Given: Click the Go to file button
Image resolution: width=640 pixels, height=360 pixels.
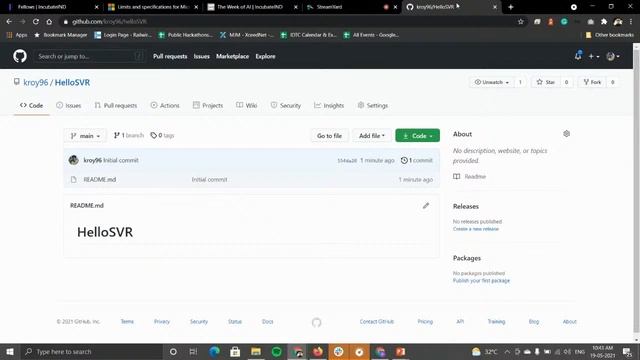Looking at the screenshot, I should point(329,136).
